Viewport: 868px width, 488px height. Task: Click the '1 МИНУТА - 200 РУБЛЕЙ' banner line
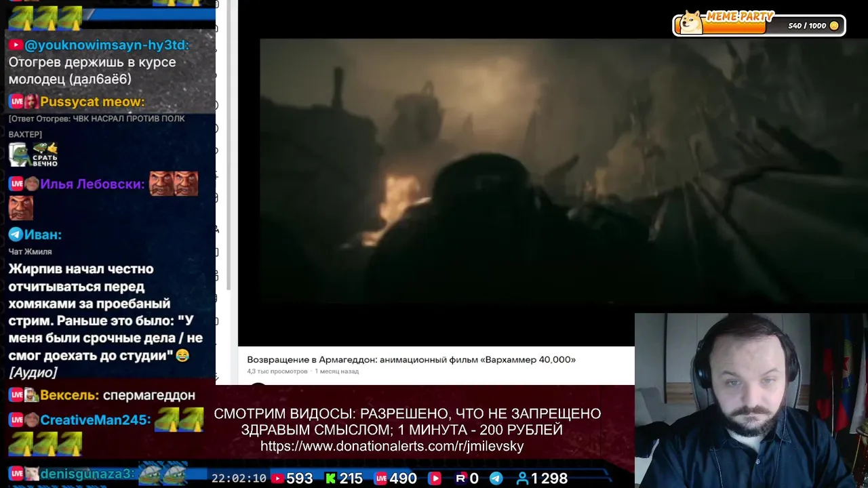tap(480, 430)
